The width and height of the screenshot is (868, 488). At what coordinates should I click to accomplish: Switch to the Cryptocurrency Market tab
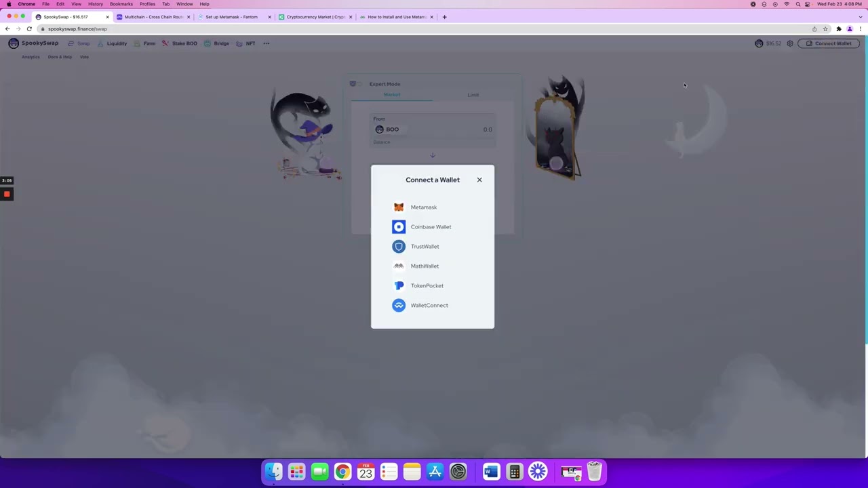tap(315, 17)
